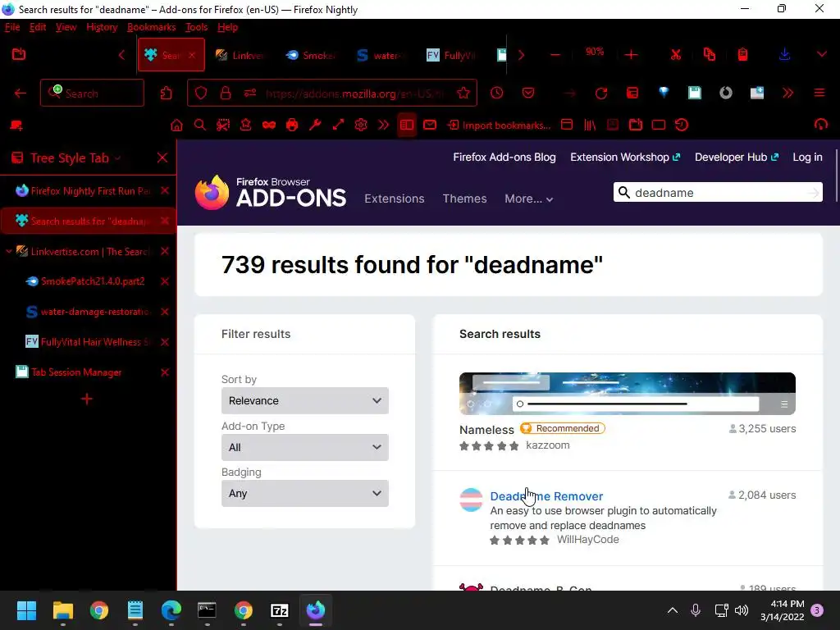Collapse the Linkvertise.com tab tree
Image resolution: width=840 pixels, height=630 pixels.
(8, 251)
